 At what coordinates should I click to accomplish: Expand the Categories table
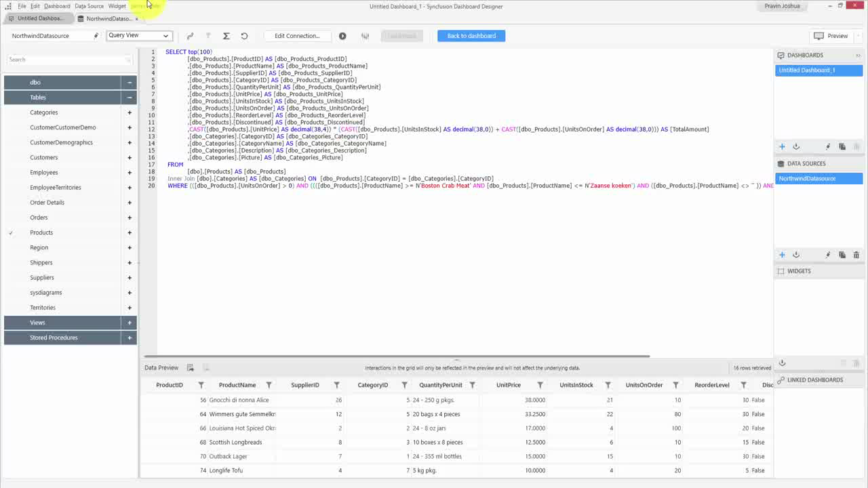pyautogui.click(x=130, y=113)
